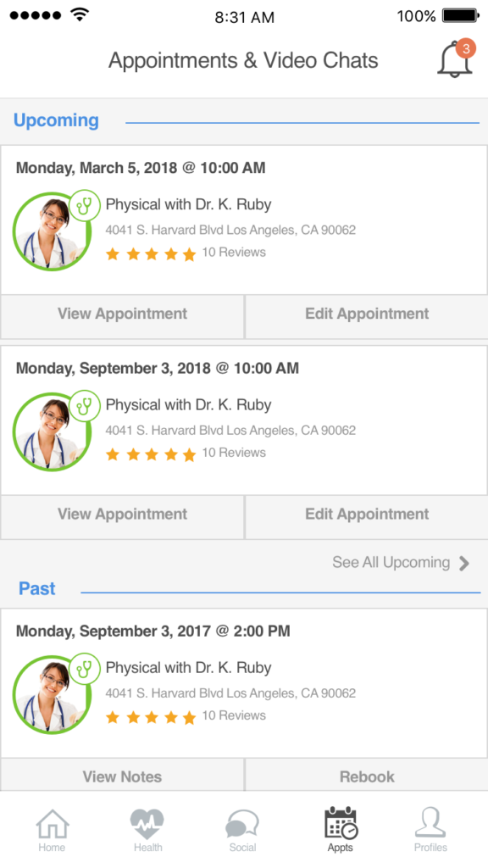Viewport: 488px width, 868px height.
Task: View Appointment for September 3, 2018
Action: pyautogui.click(x=122, y=515)
